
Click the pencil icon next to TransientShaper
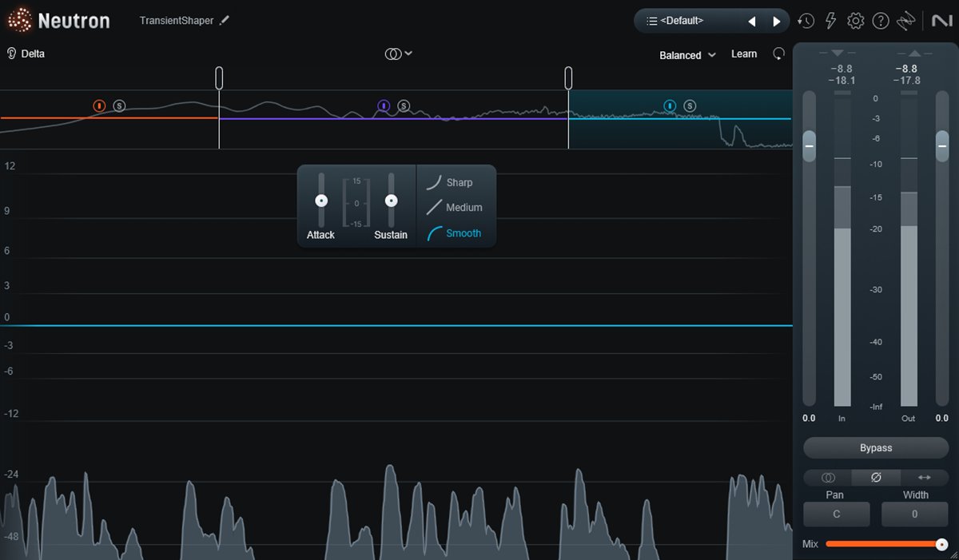[x=225, y=20]
